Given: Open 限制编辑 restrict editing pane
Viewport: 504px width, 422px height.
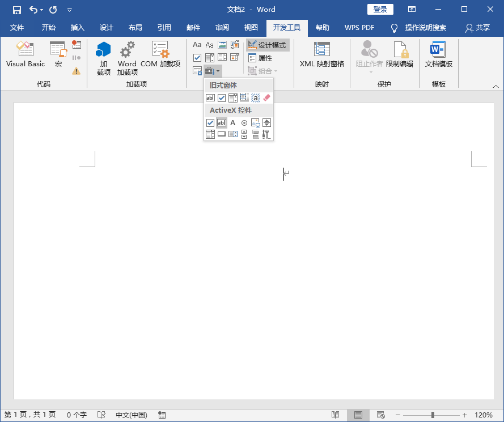Looking at the screenshot, I should (400, 54).
